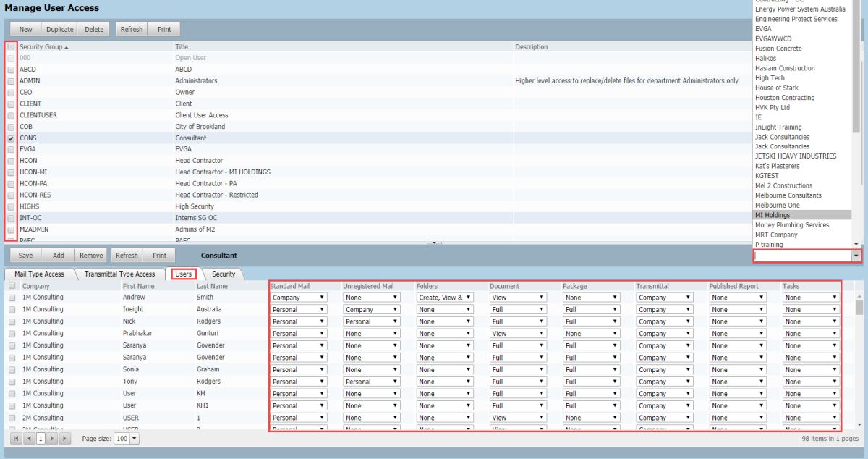Open Nick Rodgers' Document dropdown
Viewport: 868px width, 459px height.
[519, 321]
